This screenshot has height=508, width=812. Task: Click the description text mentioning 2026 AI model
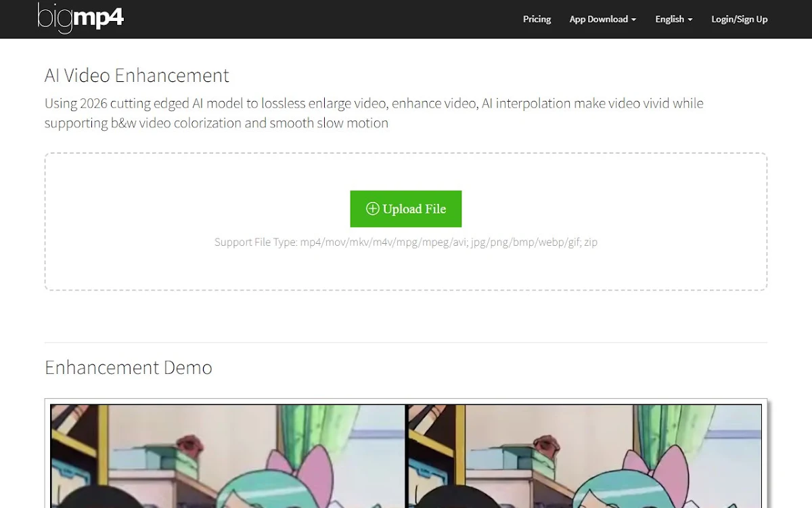click(x=374, y=113)
